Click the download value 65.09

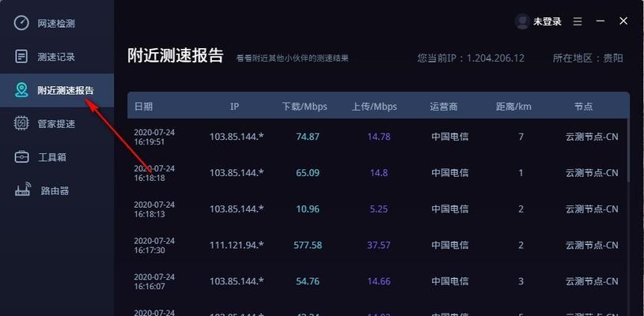pyautogui.click(x=308, y=172)
